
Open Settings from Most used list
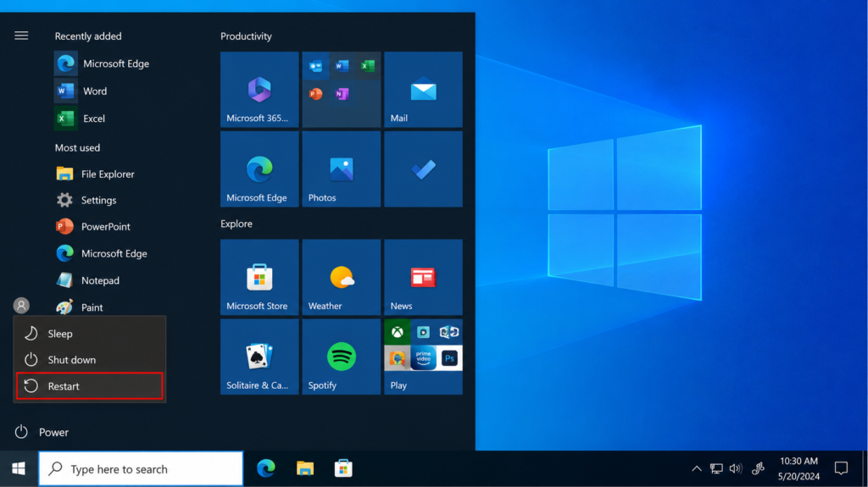coord(86,200)
